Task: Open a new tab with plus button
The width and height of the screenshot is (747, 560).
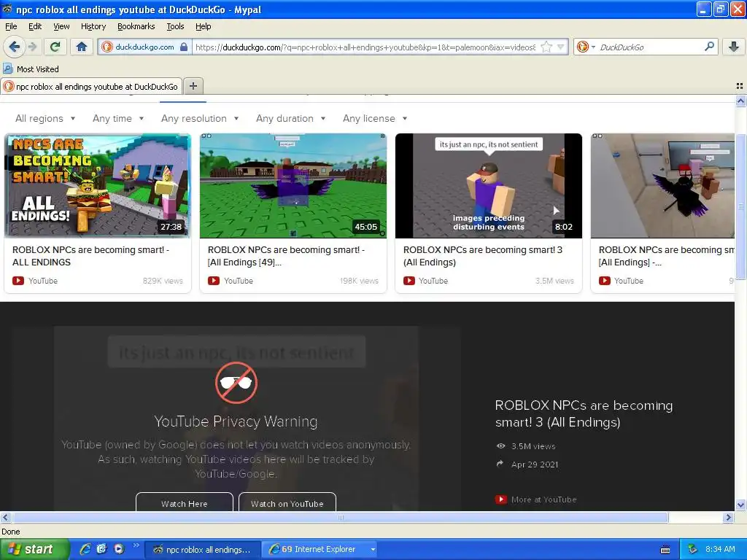Action: [193, 86]
